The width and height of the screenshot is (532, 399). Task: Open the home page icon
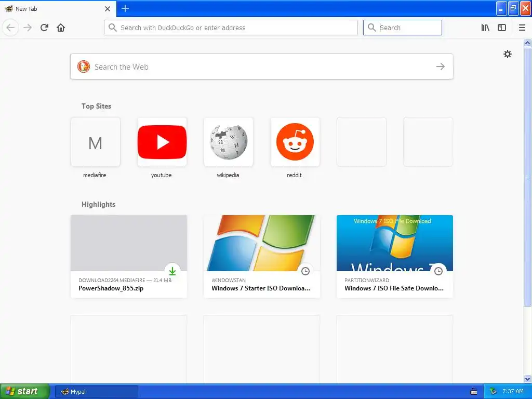(61, 28)
